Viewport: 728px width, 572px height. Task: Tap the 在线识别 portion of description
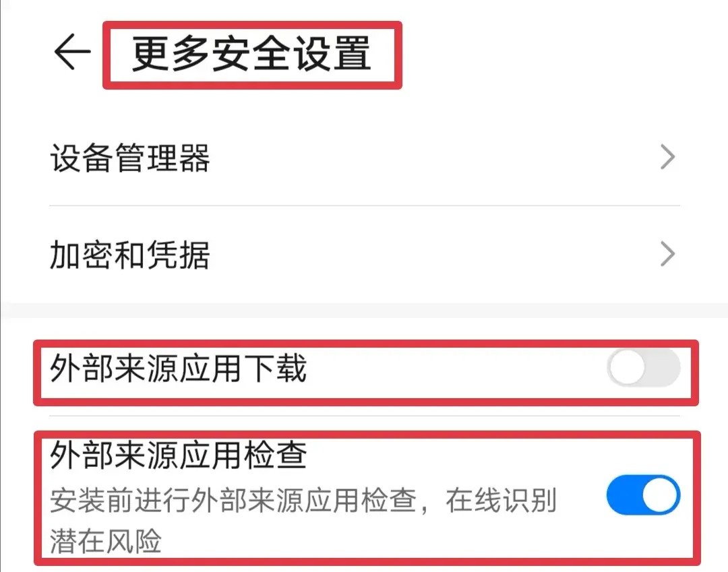pyautogui.click(x=500, y=501)
